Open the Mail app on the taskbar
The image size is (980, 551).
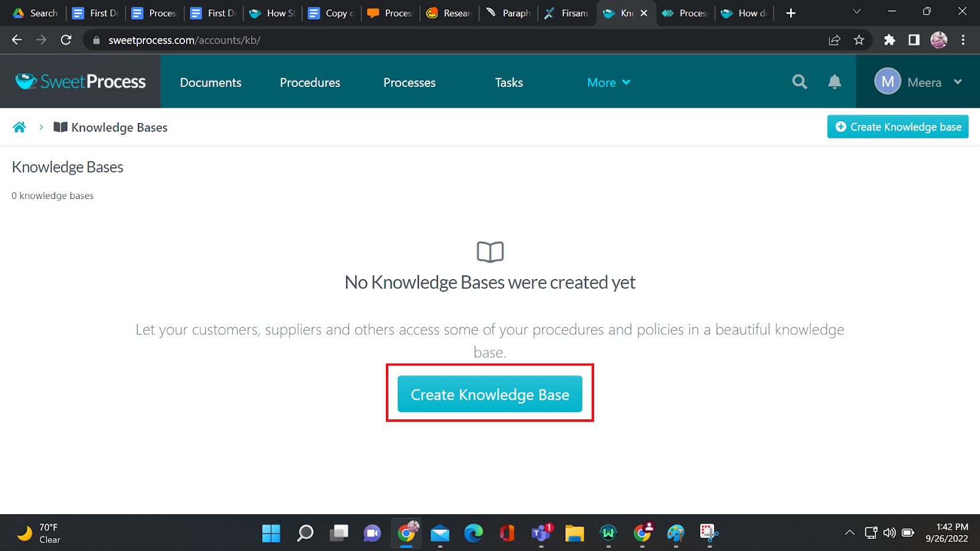coord(440,533)
